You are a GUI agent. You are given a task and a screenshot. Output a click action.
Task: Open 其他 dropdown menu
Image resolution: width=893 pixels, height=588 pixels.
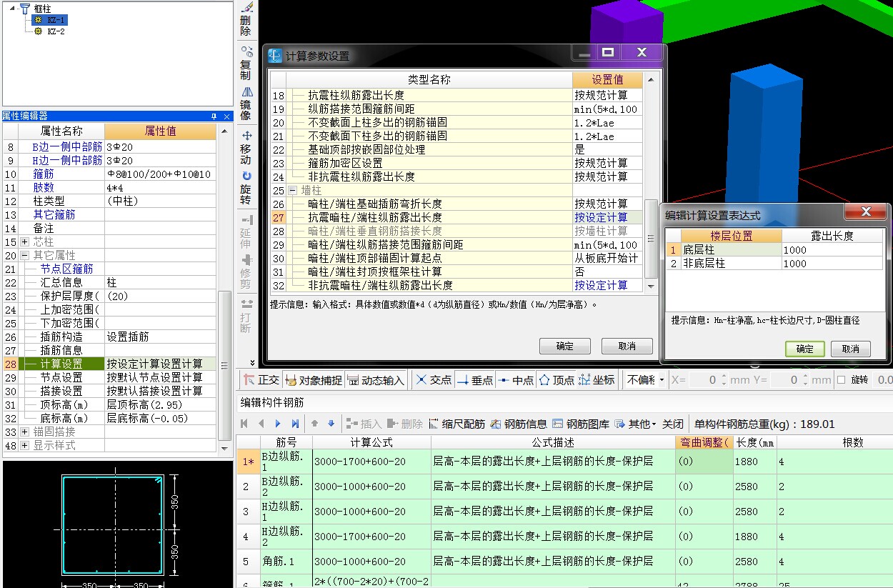click(635, 424)
